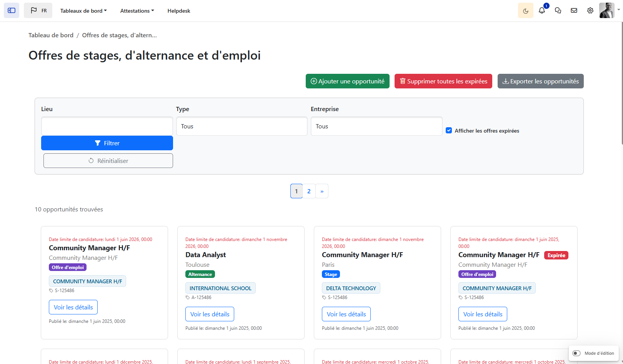
Task: Open the Entreprise dropdown
Action: click(376, 126)
